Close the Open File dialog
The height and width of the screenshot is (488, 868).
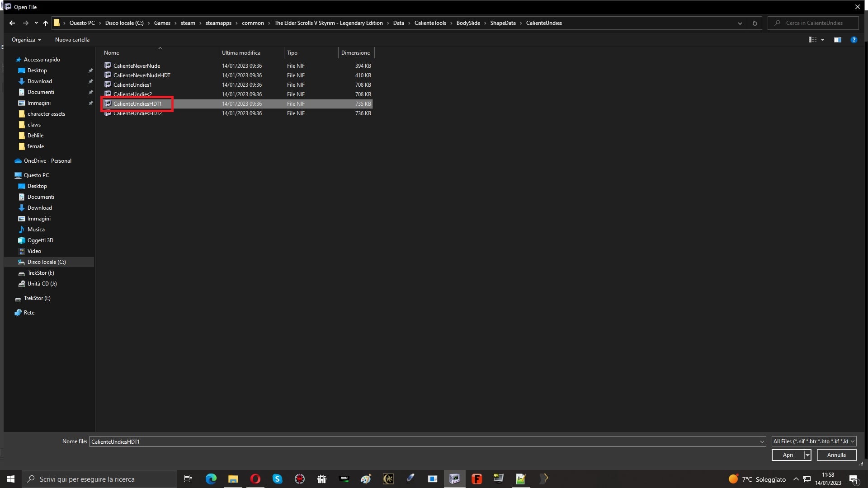857,7
